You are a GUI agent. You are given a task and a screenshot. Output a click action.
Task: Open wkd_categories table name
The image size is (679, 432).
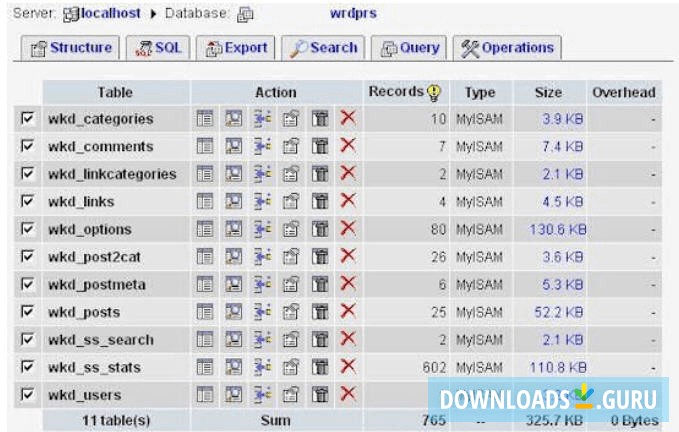101,119
